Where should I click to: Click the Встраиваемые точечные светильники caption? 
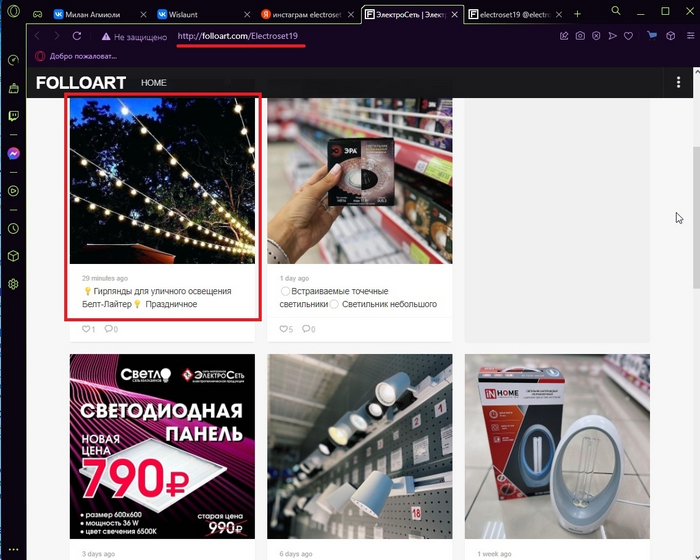click(x=358, y=297)
